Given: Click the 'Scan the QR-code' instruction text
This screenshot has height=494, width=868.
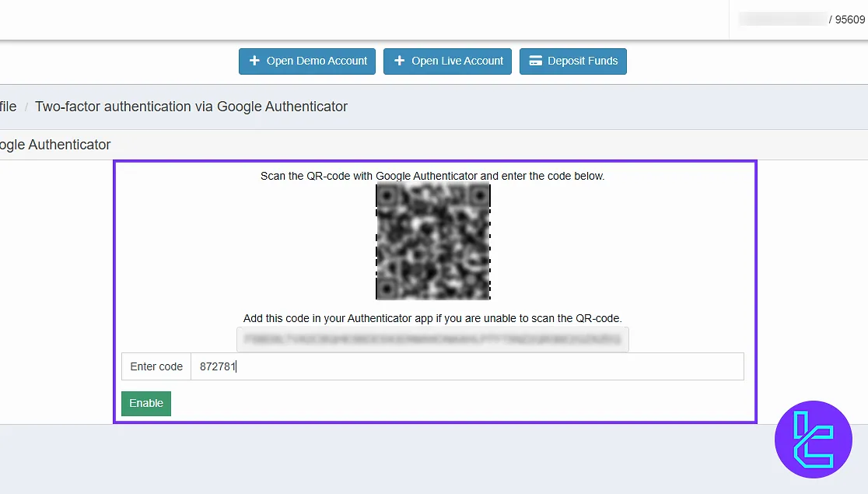Looking at the screenshot, I should point(432,176).
